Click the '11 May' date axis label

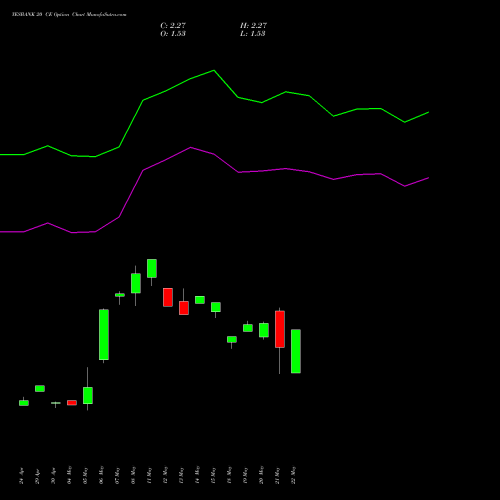[149, 475]
